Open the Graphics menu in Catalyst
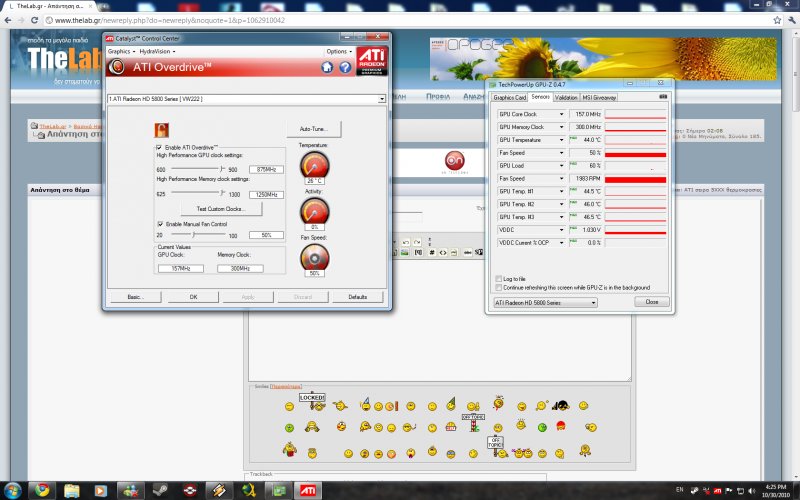The width and height of the screenshot is (800, 500). pyautogui.click(x=121, y=52)
